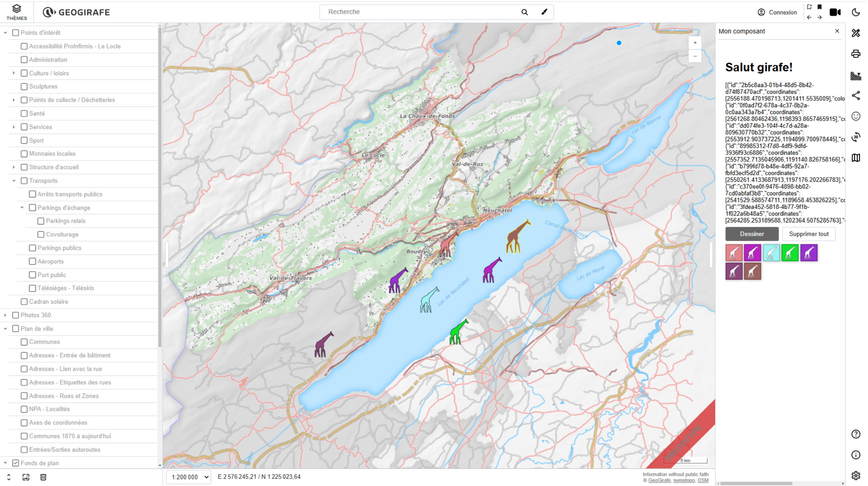Click the share icon in right sidebar
The image size is (868, 486).
coord(857,96)
